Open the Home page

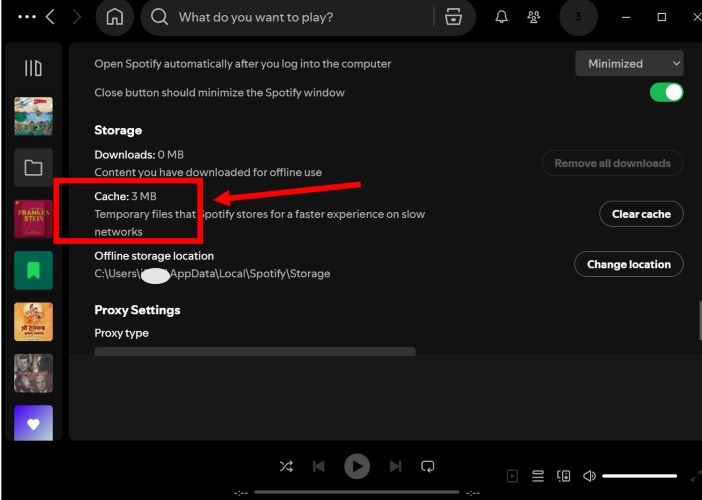(x=115, y=17)
